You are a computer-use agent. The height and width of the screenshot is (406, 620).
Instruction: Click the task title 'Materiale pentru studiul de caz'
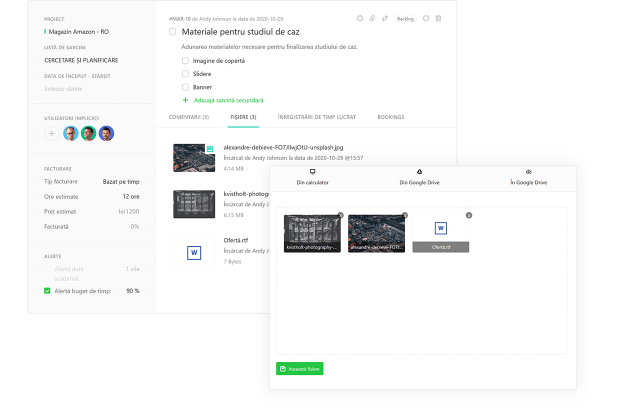[x=240, y=32]
